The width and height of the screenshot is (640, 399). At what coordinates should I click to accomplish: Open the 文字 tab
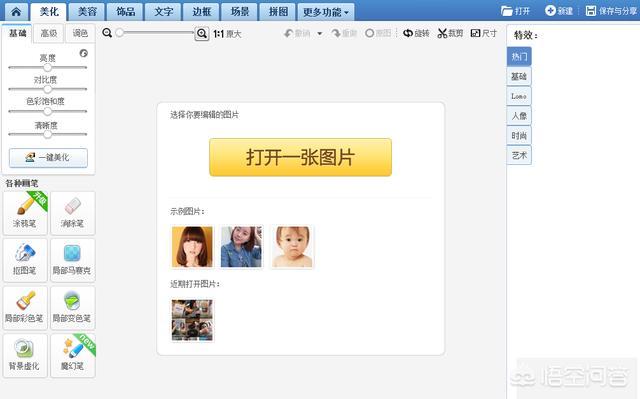pos(163,11)
